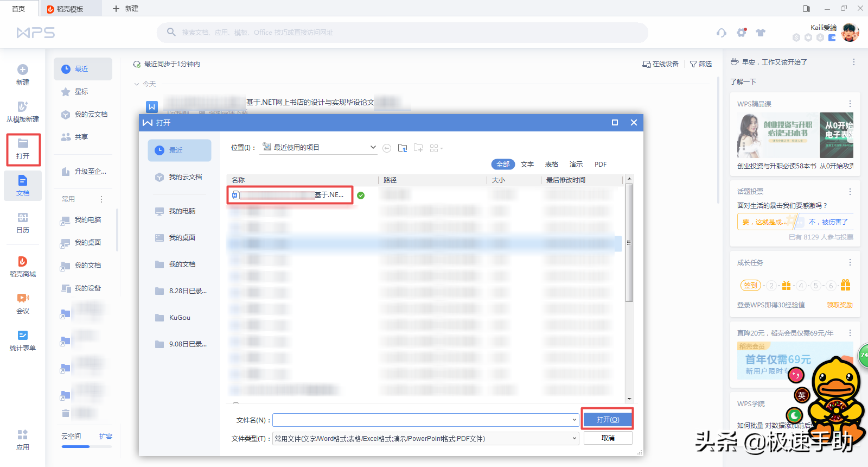Screen dimensions: 868x467
Task: Click inside the 文件名 input field
Action: coord(422,420)
